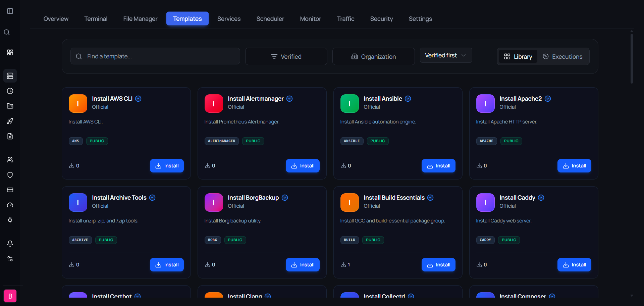Viewport: 644px width, 306px height.
Task: Click the verified badge beside Install Build Essentials
Action: 430,198
